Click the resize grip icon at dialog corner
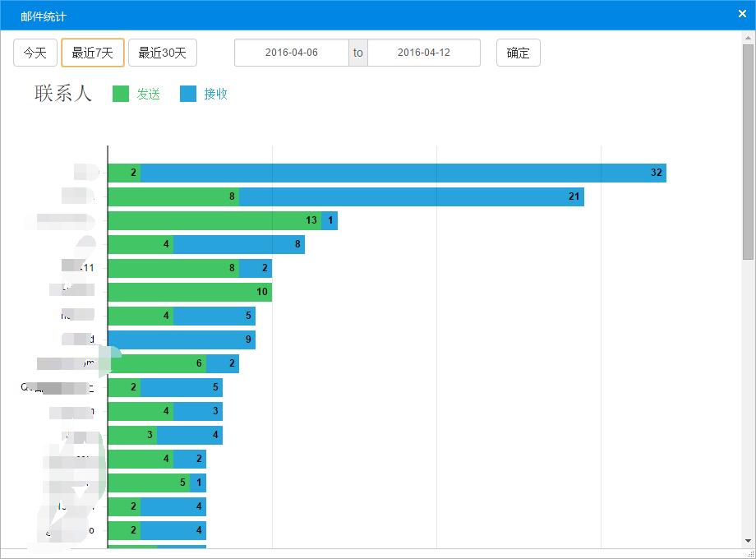 pyautogui.click(x=750, y=554)
